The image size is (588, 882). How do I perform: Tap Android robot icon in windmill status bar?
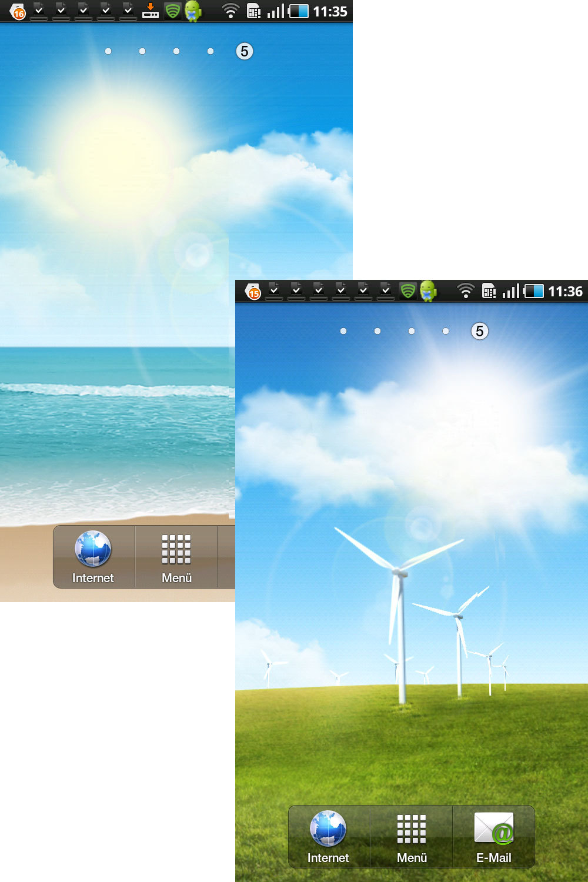[x=428, y=291]
